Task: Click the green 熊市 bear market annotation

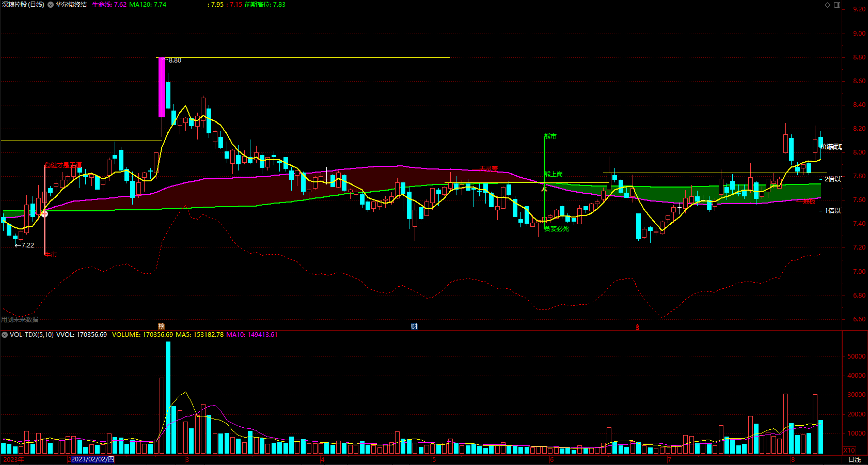Action: point(550,136)
